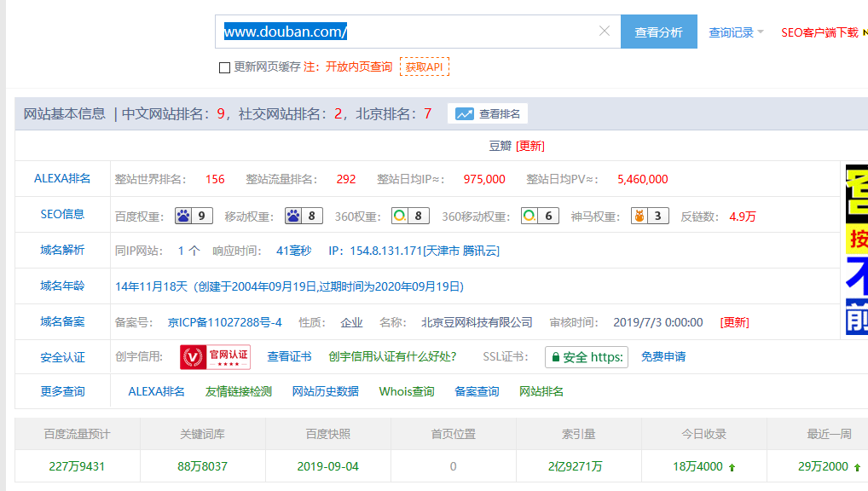Click the [更新] link next to 豆瓣

click(x=531, y=145)
